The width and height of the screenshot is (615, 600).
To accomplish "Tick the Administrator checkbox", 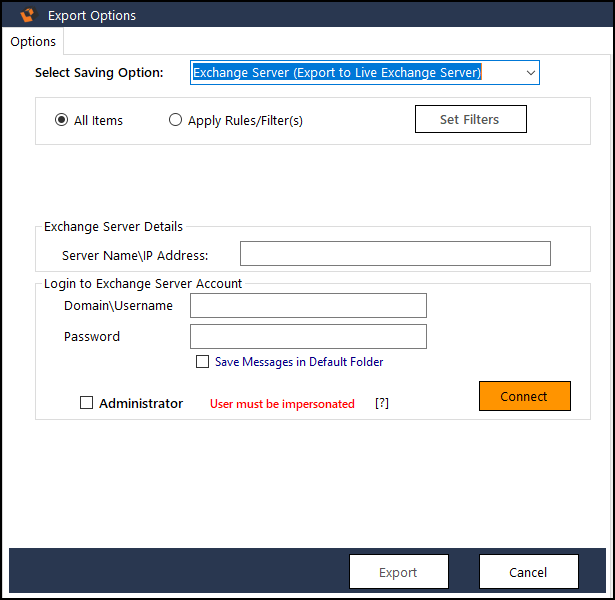I will tap(86, 403).
